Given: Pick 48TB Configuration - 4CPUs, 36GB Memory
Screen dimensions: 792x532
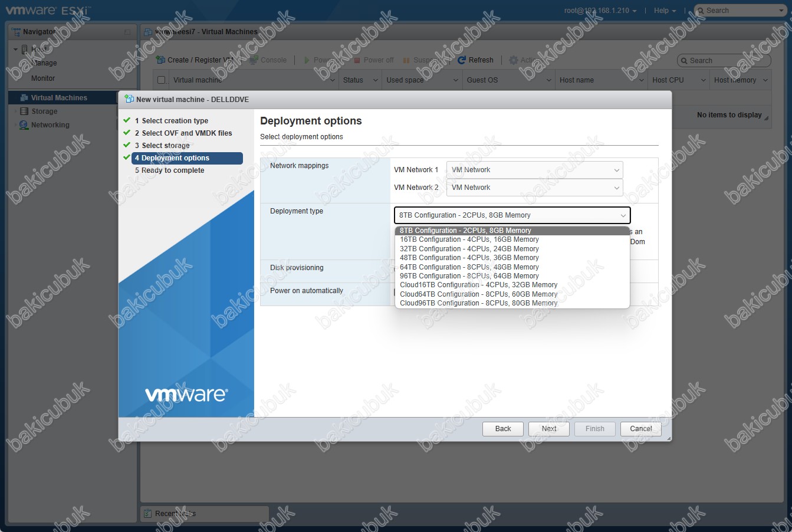Looking at the screenshot, I should point(512,258).
